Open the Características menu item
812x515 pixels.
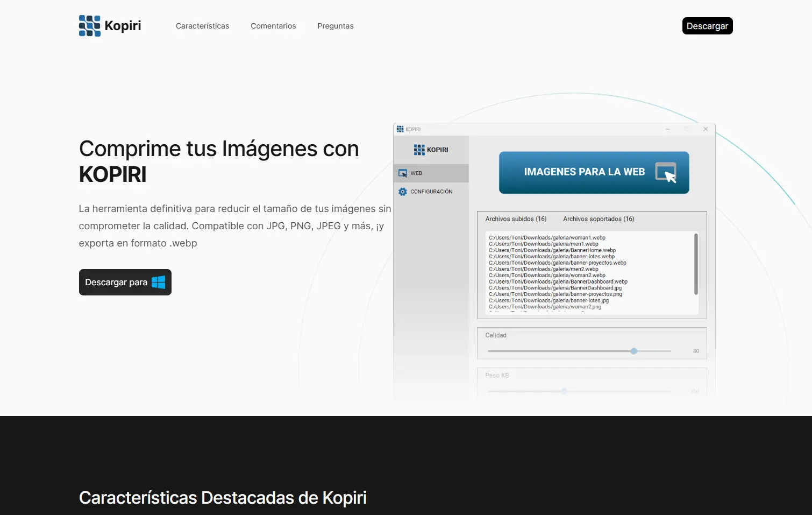(202, 25)
